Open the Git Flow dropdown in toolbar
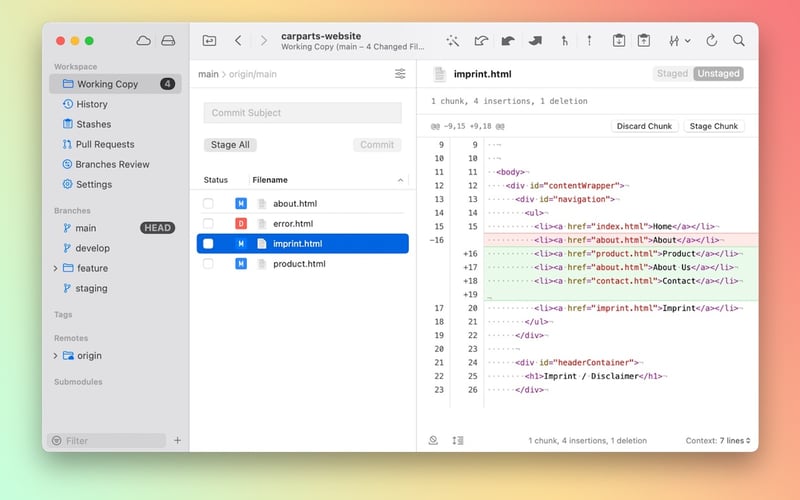 click(680, 41)
